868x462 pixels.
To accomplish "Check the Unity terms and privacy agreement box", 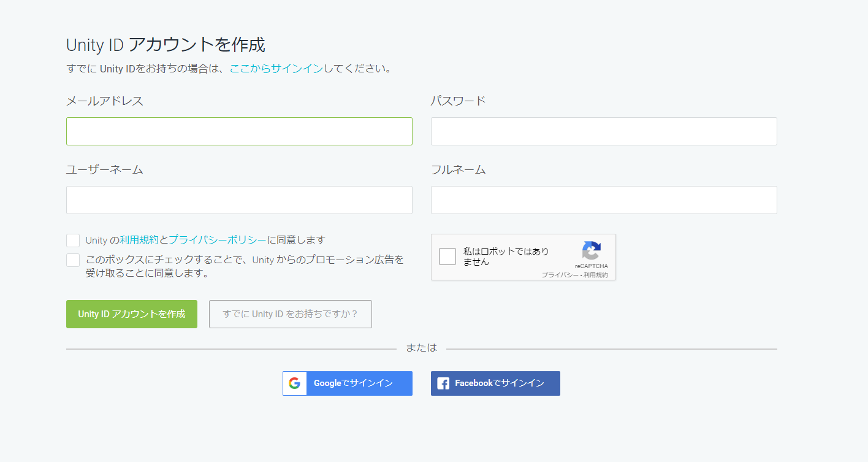I will click(x=73, y=241).
